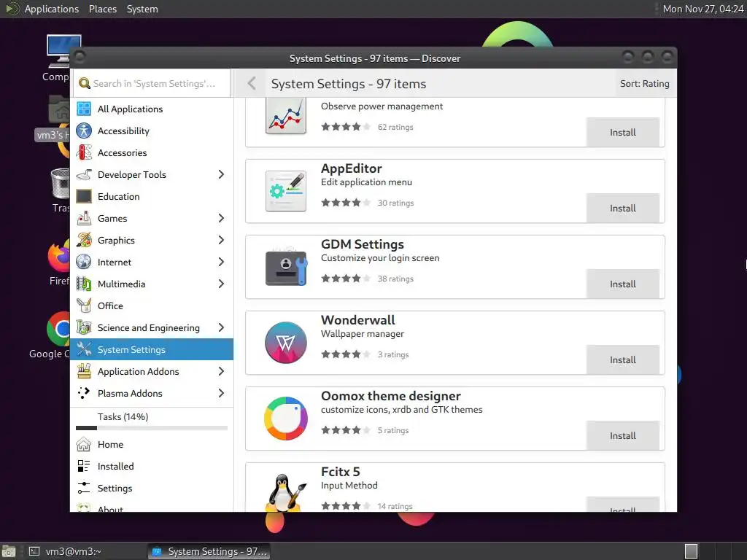Click the Home house icon
This screenshot has width=747, height=560.
84,444
